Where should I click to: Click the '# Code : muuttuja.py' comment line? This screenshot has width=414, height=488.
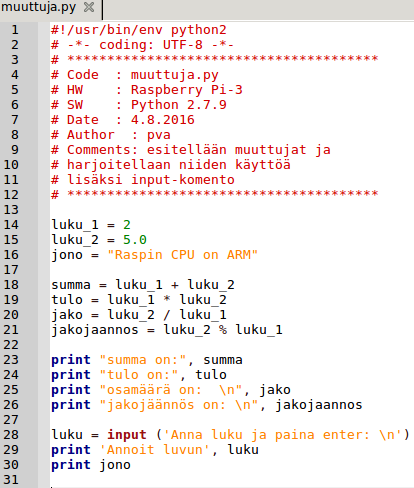click(135, 75)
